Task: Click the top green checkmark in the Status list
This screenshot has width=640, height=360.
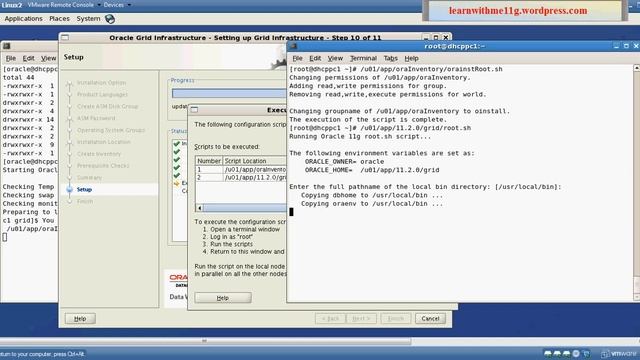Action: pyautogui.click(x=177, y=144)
